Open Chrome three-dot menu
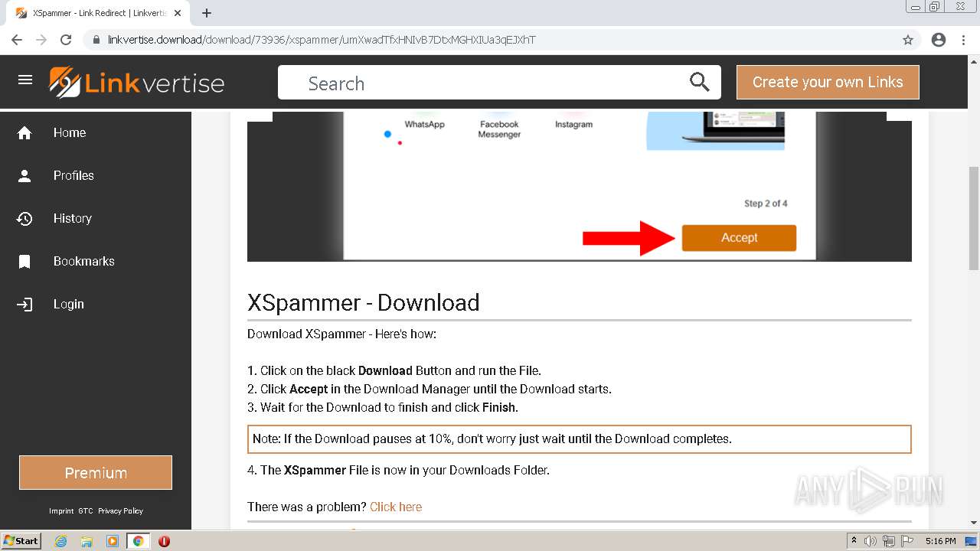This screenshot has height=551, width=980. (963, 40)
